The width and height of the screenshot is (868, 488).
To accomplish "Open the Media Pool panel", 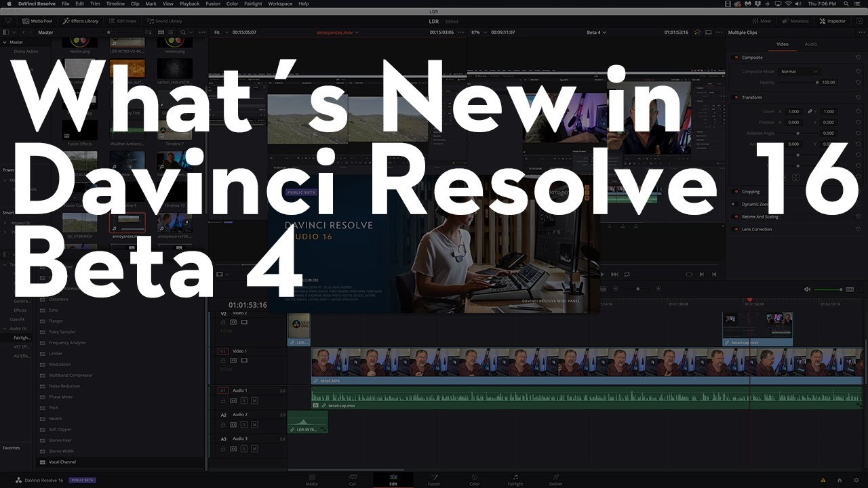I will pyautogui.click(x=38, y=21).
